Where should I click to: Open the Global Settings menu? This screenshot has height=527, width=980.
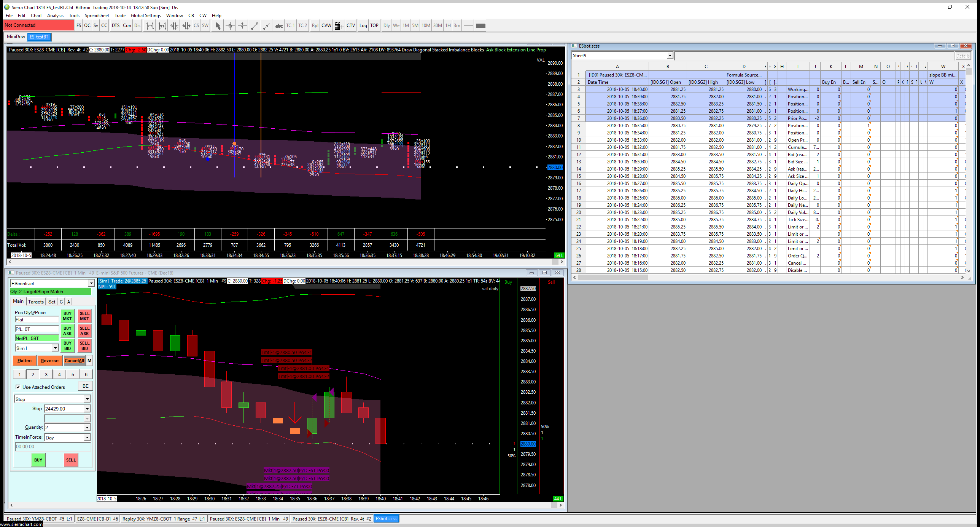pyautogui.click(x=146, y=16)
